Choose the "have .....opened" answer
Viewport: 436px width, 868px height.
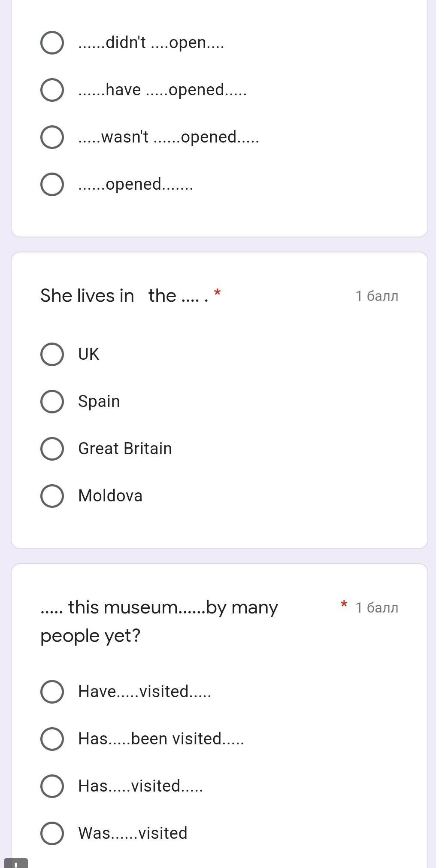point(52,90)
